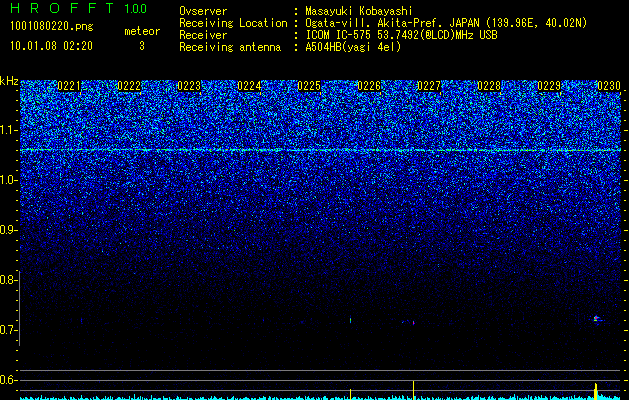Screen dimensions: 629x400
Task: Click the 0227 time marker
Action: 429,86
